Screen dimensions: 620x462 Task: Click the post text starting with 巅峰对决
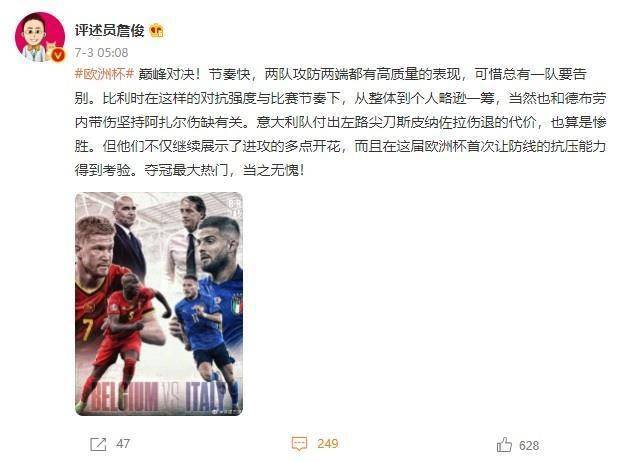340,122
